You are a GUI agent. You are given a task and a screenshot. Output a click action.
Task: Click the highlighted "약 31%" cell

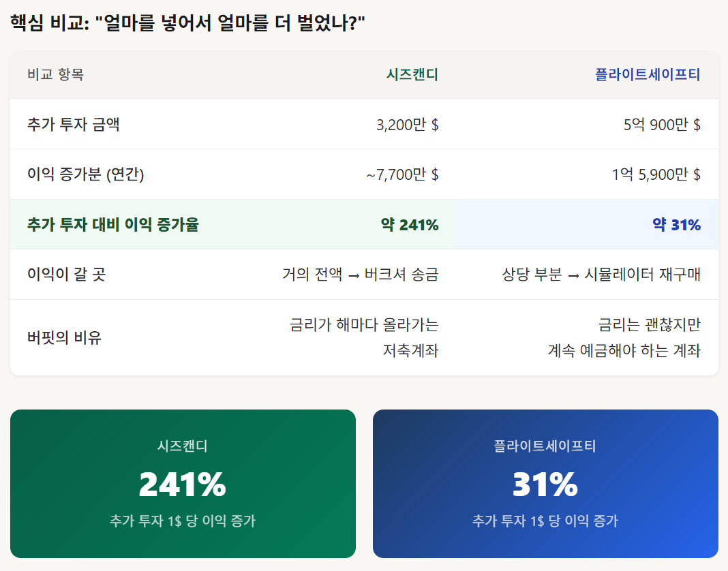click(676, 224)
